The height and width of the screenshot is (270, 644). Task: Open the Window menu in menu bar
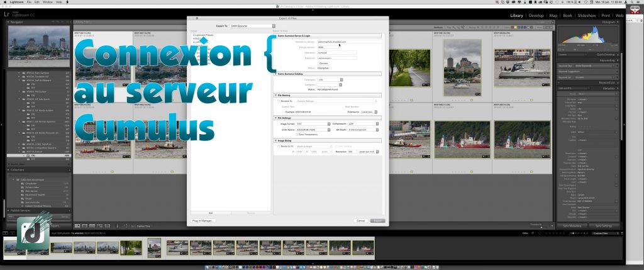[48, 2]
